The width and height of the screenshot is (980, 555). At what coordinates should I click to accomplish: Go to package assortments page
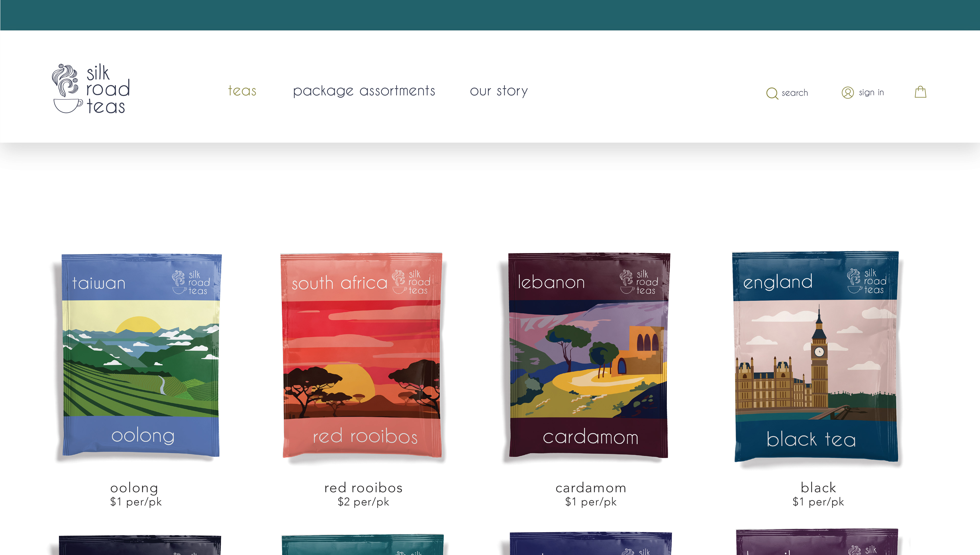click(x=364, y=91)
